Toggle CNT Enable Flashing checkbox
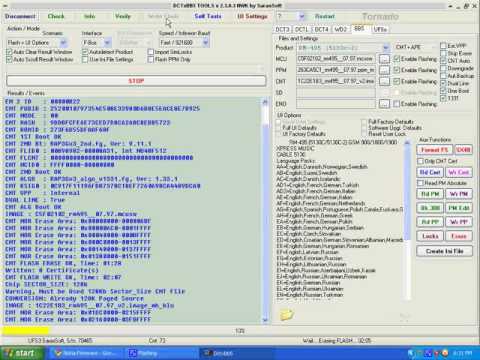 [397, 81]
